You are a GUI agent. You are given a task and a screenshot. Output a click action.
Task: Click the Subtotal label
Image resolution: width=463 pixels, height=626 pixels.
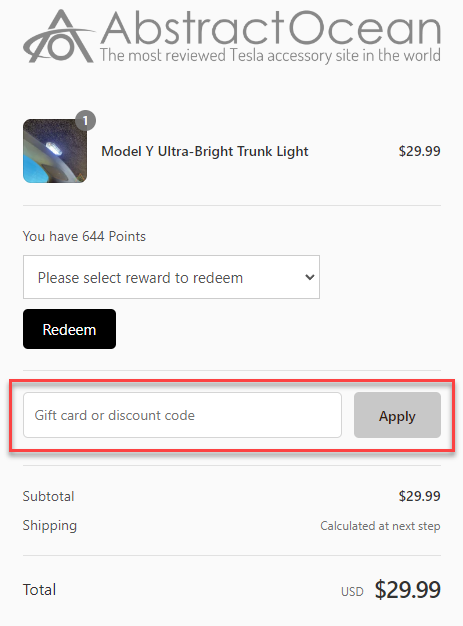point(48,496)
